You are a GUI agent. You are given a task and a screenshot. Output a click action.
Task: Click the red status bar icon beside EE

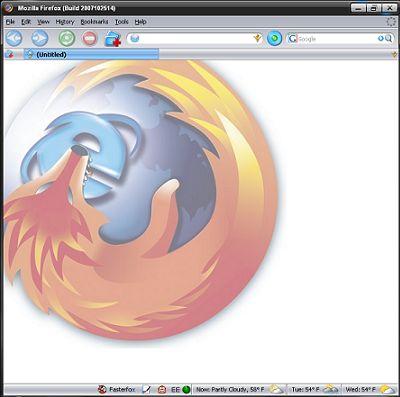pos(162,389)
